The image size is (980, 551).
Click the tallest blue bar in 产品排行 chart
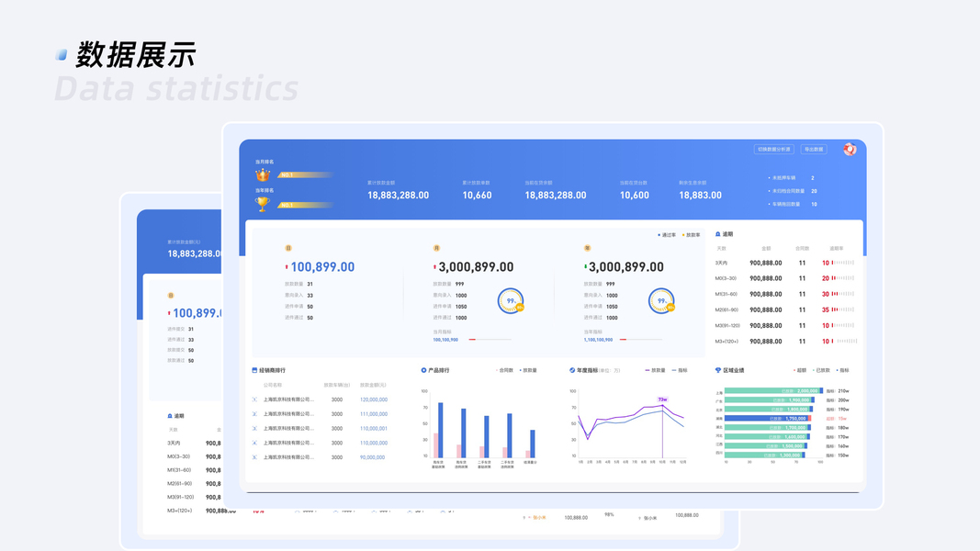(x=441, y=430)
